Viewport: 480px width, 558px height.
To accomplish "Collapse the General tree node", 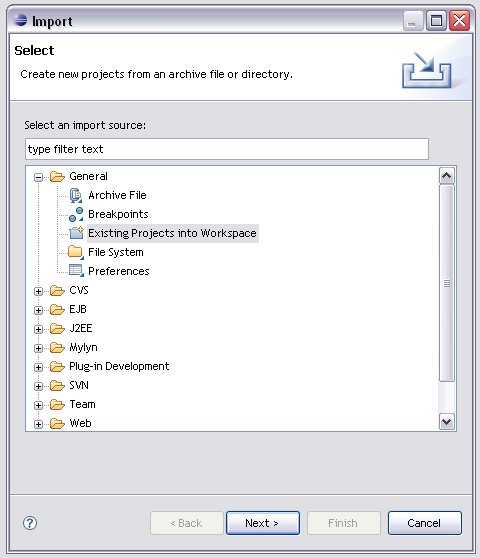I will 38,177.
